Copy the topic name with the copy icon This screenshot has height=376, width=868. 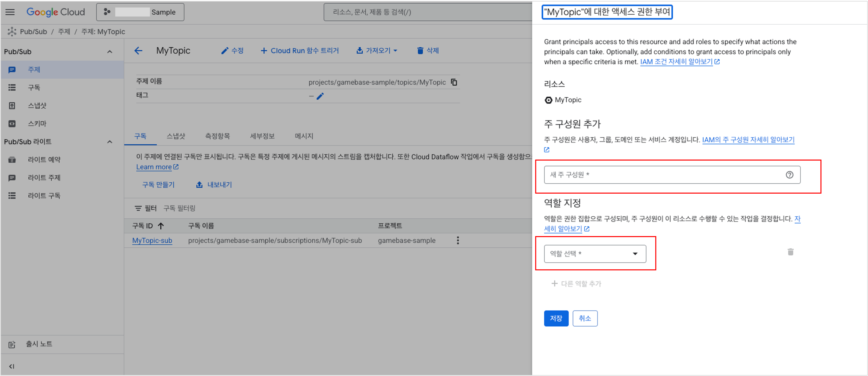(454, 82)
